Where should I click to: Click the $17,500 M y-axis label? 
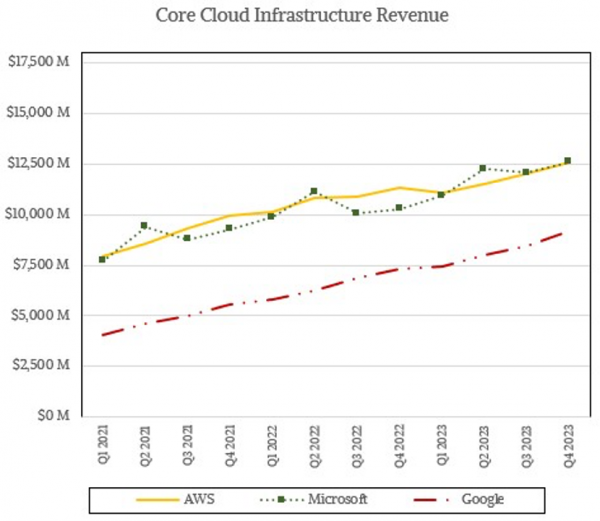click(37, 62)
